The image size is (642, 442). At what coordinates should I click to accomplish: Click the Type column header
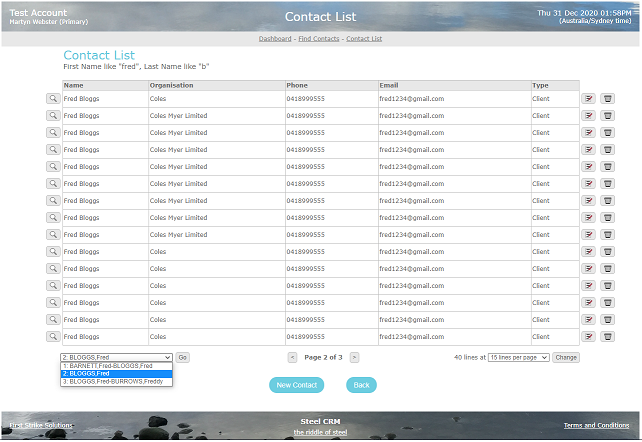pos(555,85)
